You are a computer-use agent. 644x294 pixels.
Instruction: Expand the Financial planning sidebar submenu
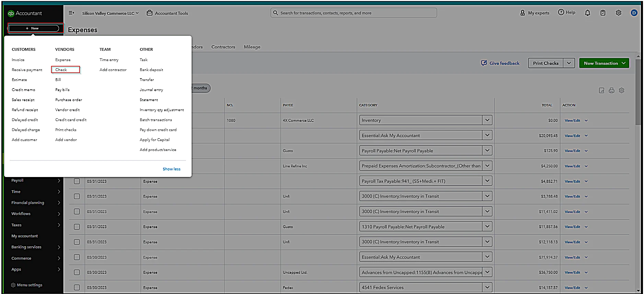point(59,203)
